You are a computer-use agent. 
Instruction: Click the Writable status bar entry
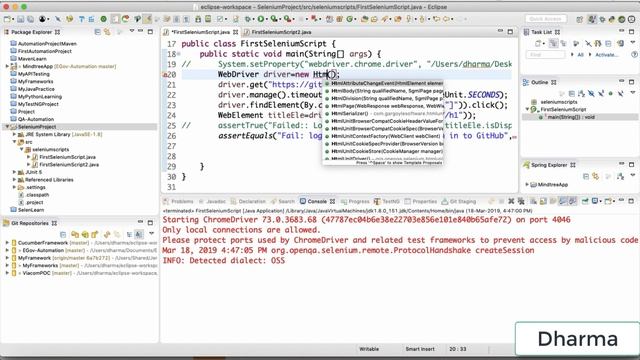(x=369, y=349)
